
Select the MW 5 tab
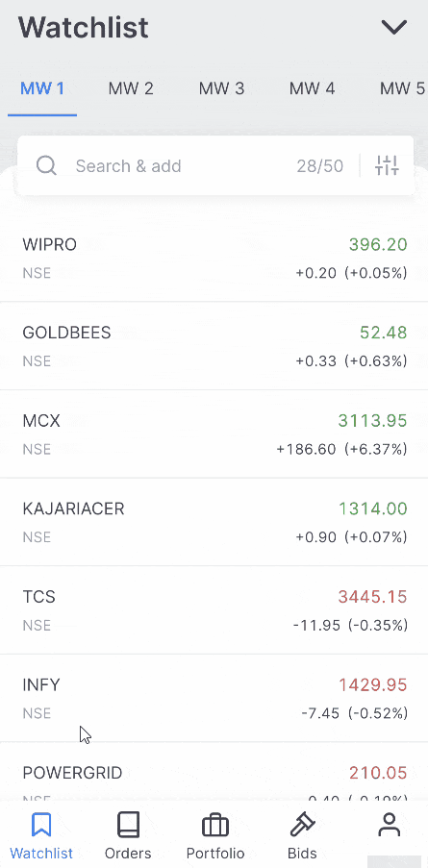pos(403,88)
